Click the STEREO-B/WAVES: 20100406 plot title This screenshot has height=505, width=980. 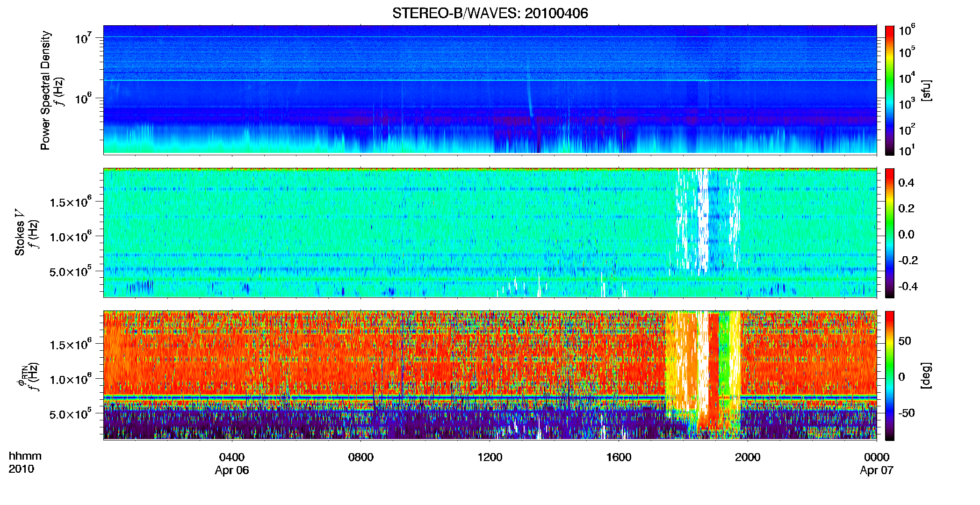pos(490,13)
